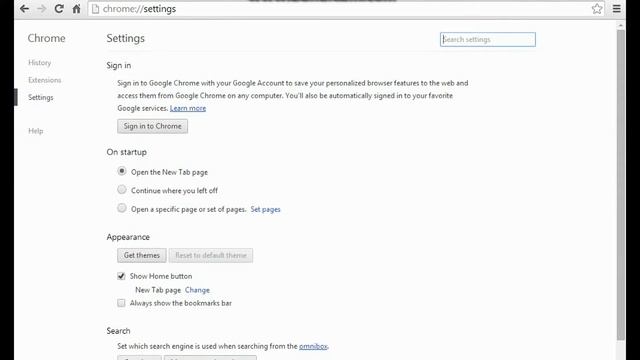This screenshot has height=360, width=640.
Task: Open History in the sidebar
Action: [40, 62]
